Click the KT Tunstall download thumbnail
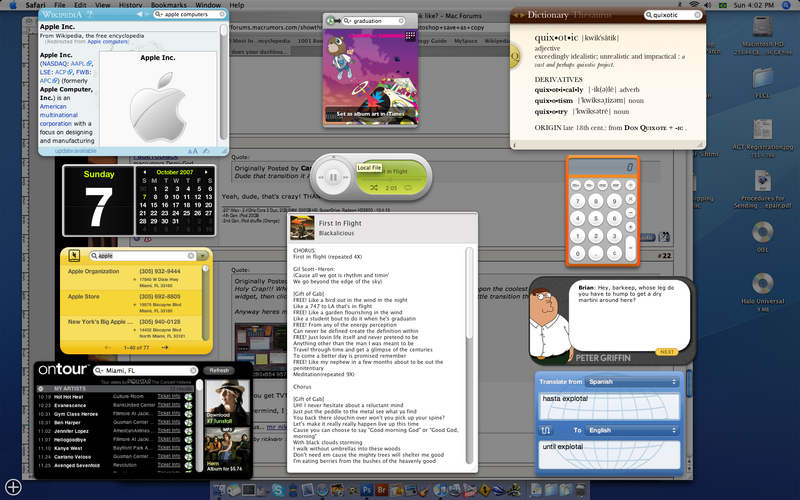This screenshot has height=500, width=800. [228, 403]
